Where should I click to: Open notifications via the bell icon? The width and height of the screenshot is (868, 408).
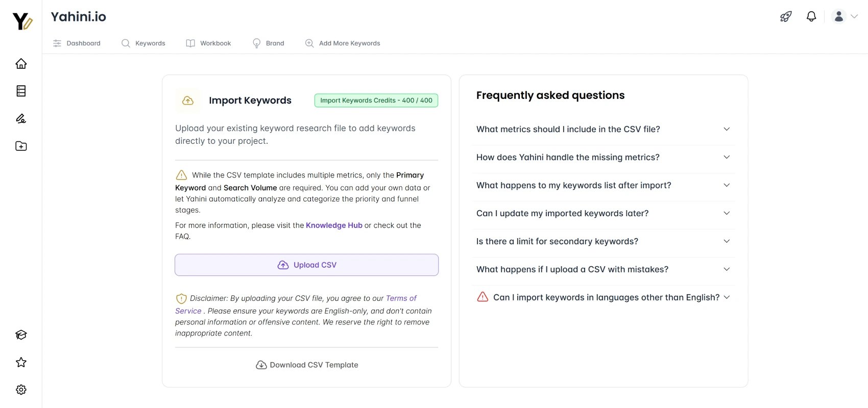811,16
